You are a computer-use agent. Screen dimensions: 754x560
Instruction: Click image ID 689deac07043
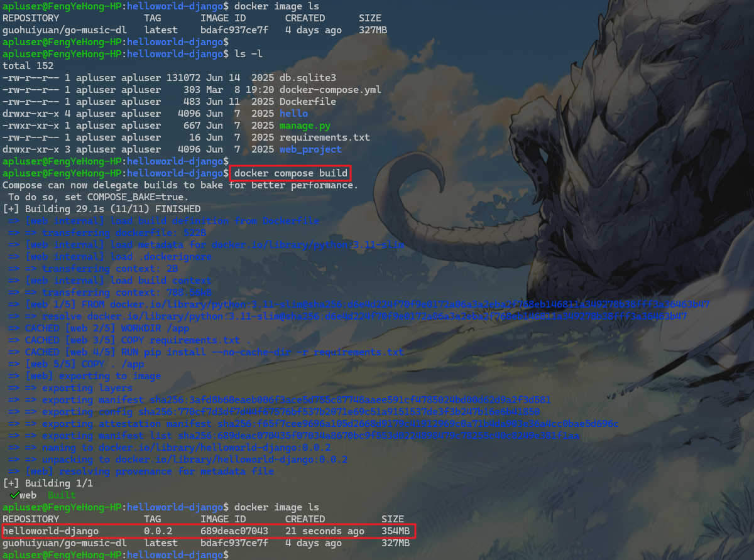pyautogui.click(x=234, y=531)
